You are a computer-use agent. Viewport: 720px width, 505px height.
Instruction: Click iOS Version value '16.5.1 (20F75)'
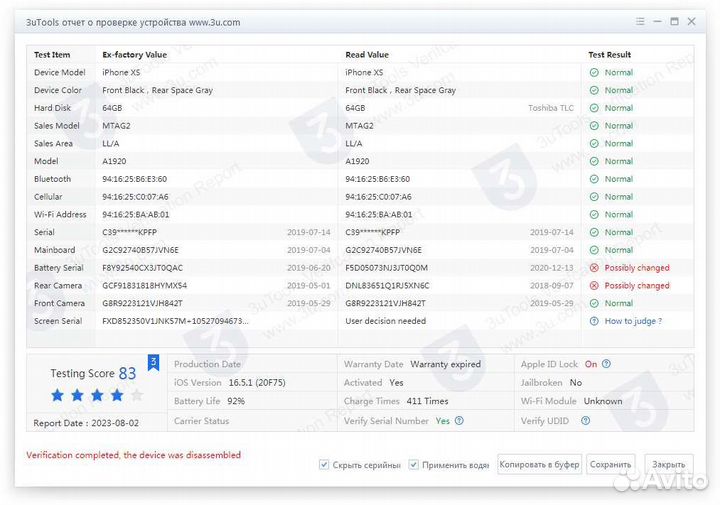pyautogui.click(x=257, y=382)
